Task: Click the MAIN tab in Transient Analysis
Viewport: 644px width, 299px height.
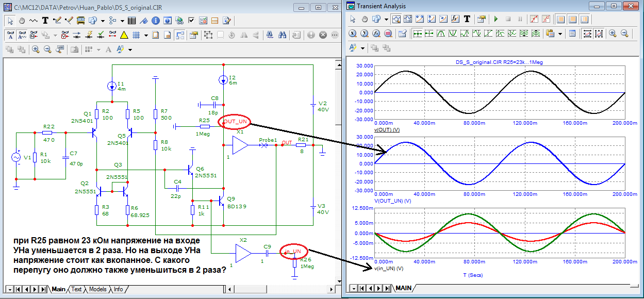Action: pos(403,288)
